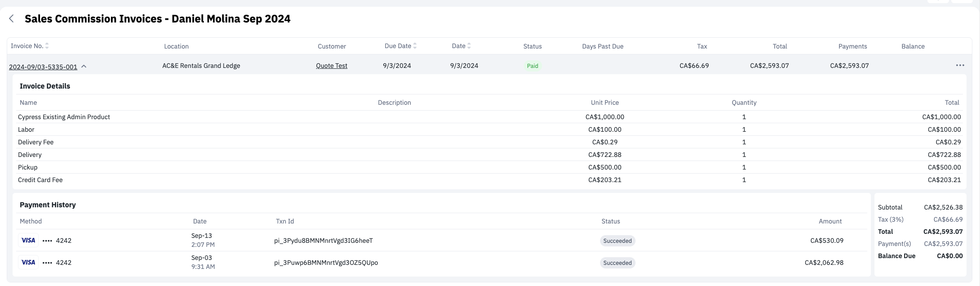Click Succeeded badge for CA$2,062.98 payment
The image size is (980, 286).
618,263
